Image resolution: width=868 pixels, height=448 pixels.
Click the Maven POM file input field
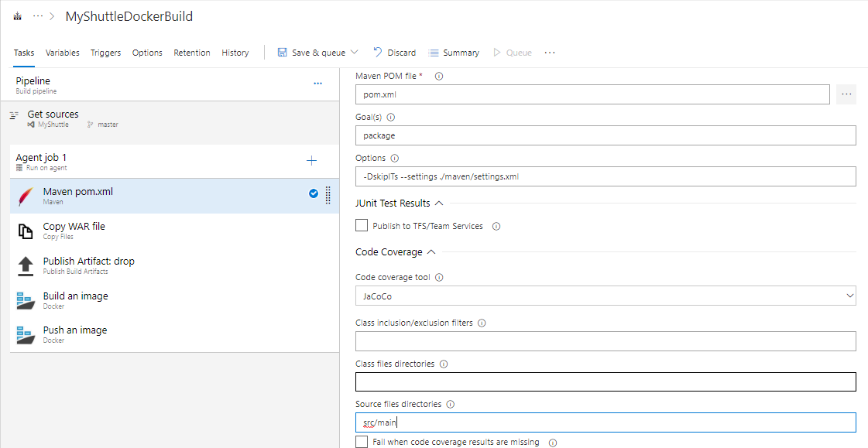(x=592, y=94)
